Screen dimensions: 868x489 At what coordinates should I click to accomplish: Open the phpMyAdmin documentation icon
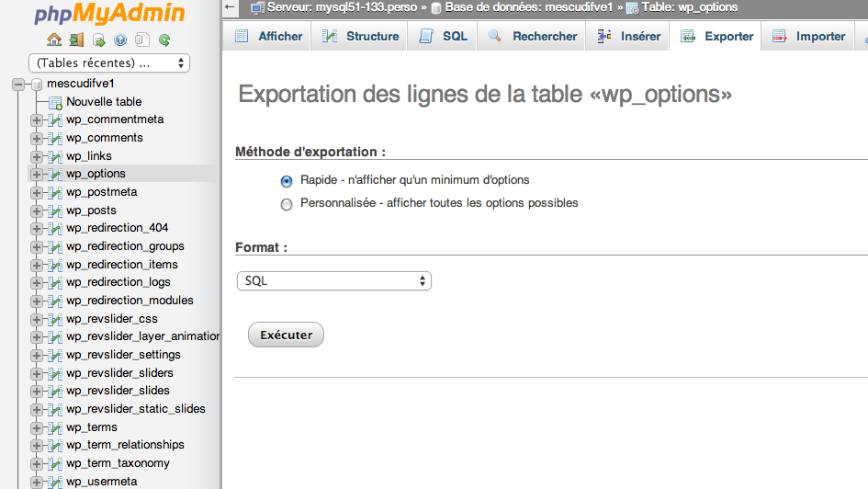click(120, 40)
